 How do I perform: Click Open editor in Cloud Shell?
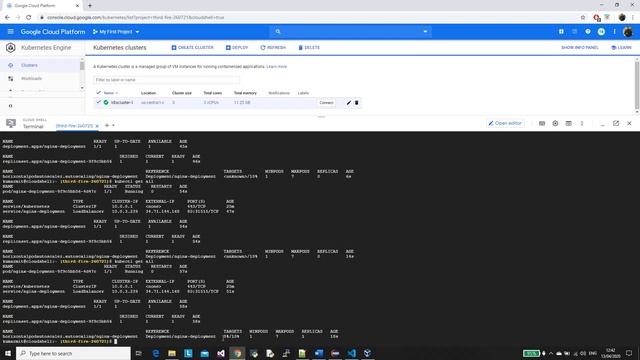click(x=505, y=123)
